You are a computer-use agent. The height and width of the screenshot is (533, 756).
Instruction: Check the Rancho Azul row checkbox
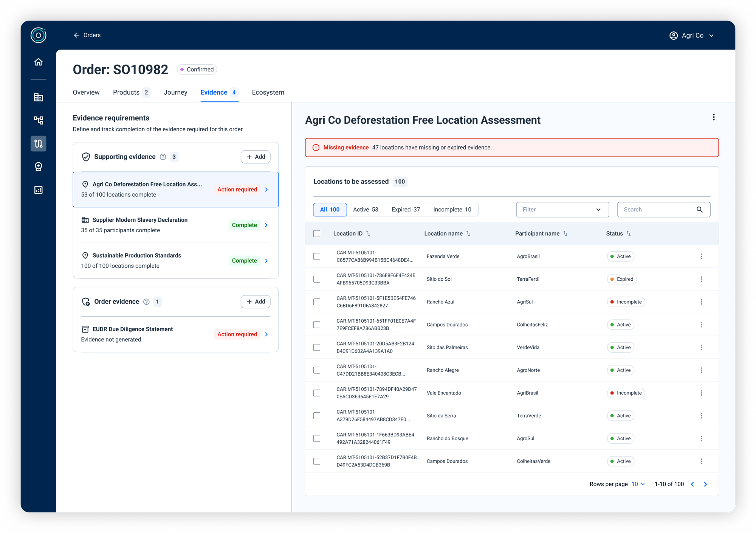click(317, 302)
